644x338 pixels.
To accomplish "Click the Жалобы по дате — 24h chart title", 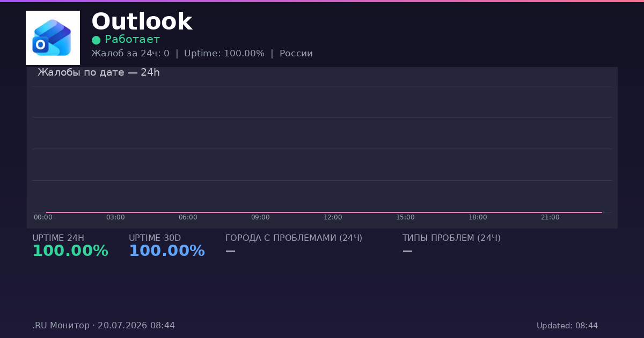I will pyautogui.click(x=99, y=72).
